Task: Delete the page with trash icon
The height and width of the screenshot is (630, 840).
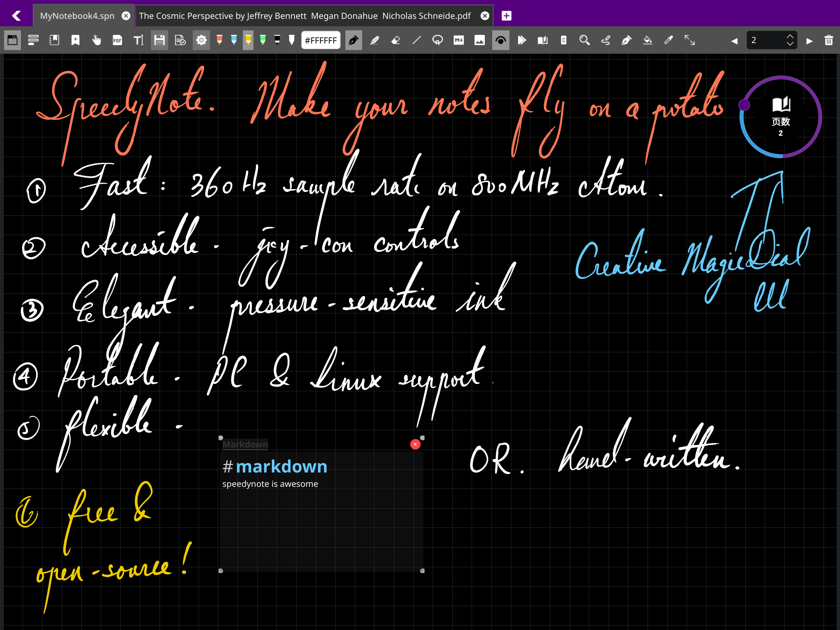Action: tap(829, 40)
